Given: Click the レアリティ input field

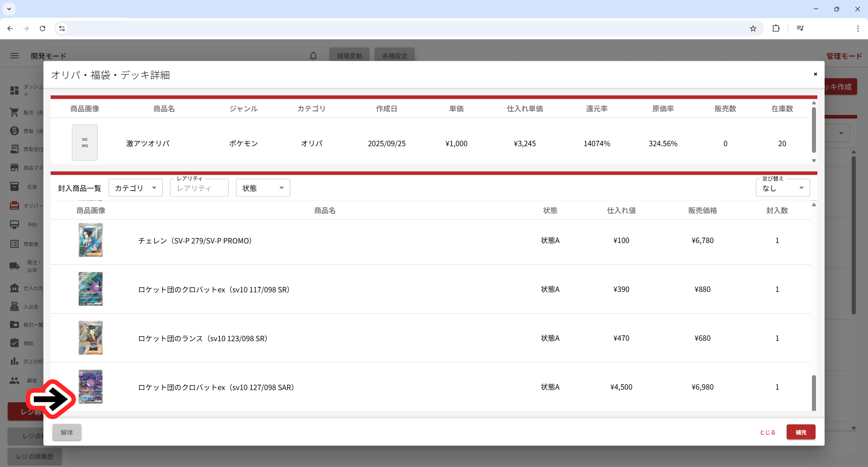Looking at the screenshot, I should (199, 188).
